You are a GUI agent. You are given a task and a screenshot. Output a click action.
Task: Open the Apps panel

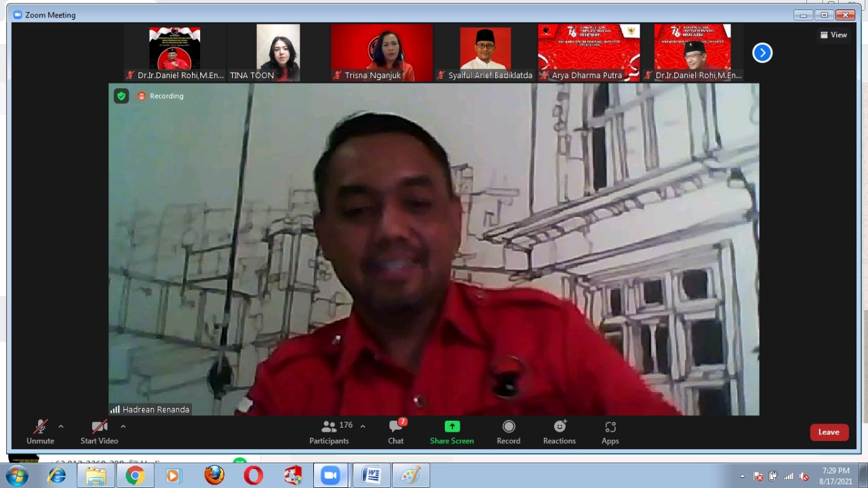tap(610, 432)
